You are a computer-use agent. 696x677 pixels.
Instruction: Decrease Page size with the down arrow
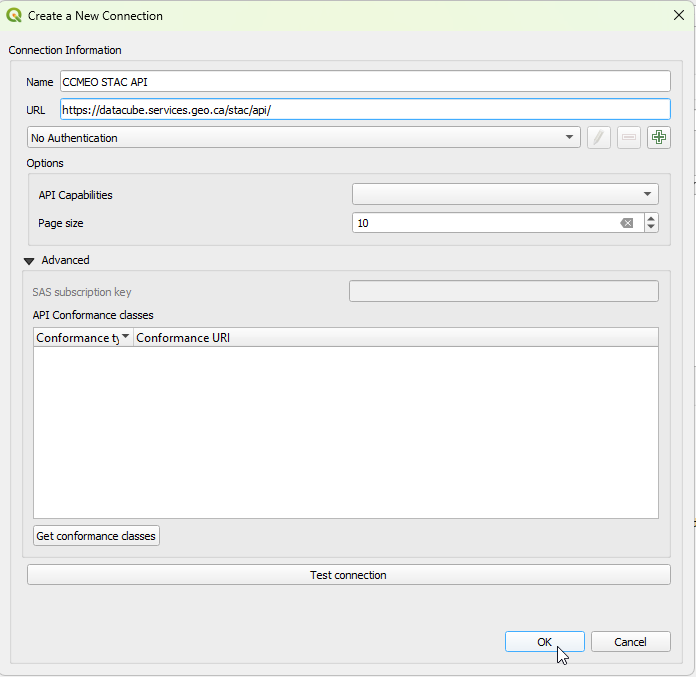pos(651,228)
